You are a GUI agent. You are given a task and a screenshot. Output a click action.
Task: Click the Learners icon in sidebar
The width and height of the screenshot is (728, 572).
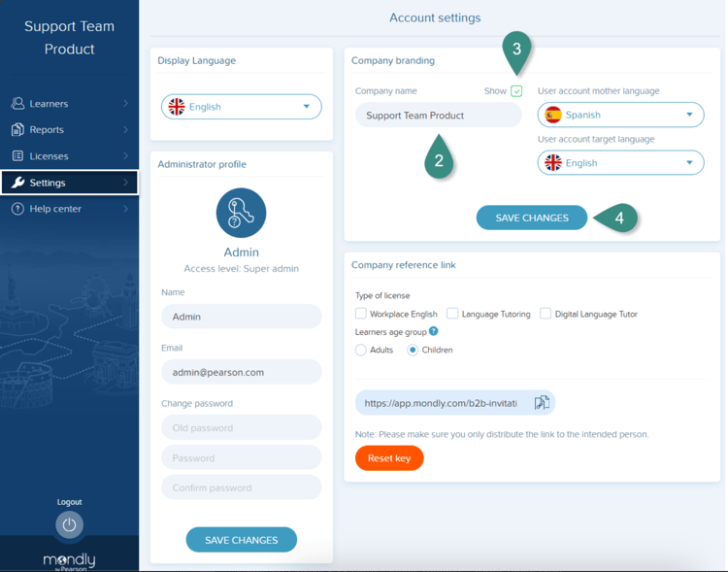pos(17,103)
